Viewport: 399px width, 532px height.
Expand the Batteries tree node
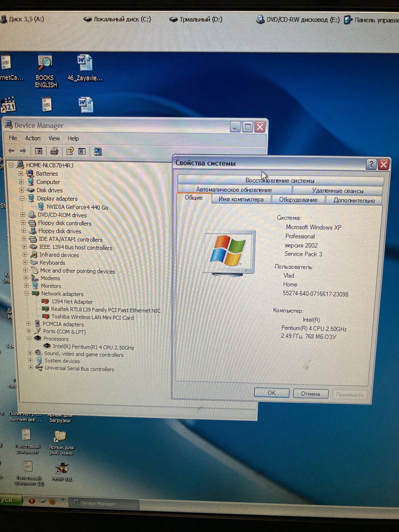[x=21, y=173]
